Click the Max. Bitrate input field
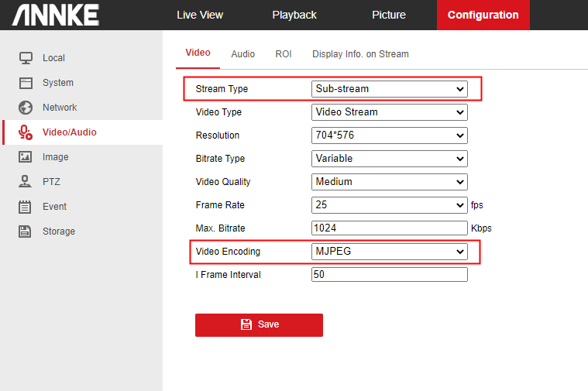The width and height of the screenshot is (588, 391). tap(389, 228)
